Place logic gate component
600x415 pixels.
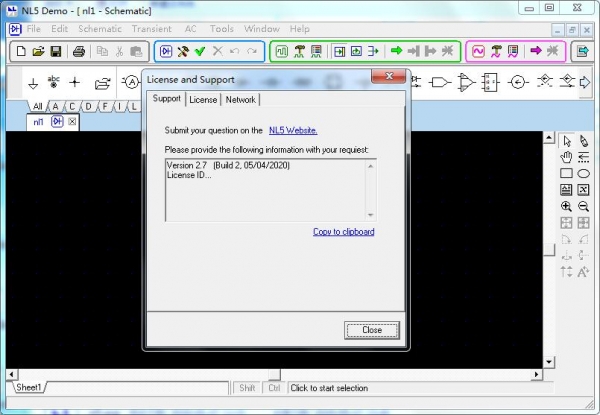(440, 82)
